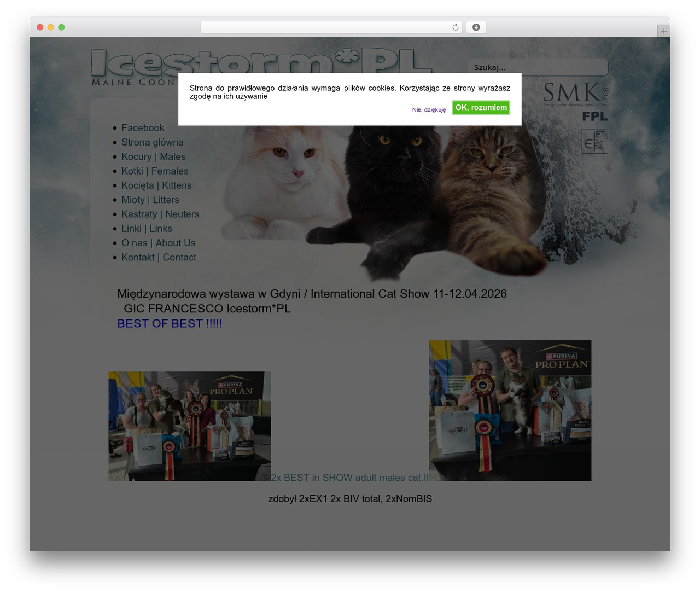Open a new tab with the plus button
The width and height of the screenshot is (700, 593).
[663, 31]
